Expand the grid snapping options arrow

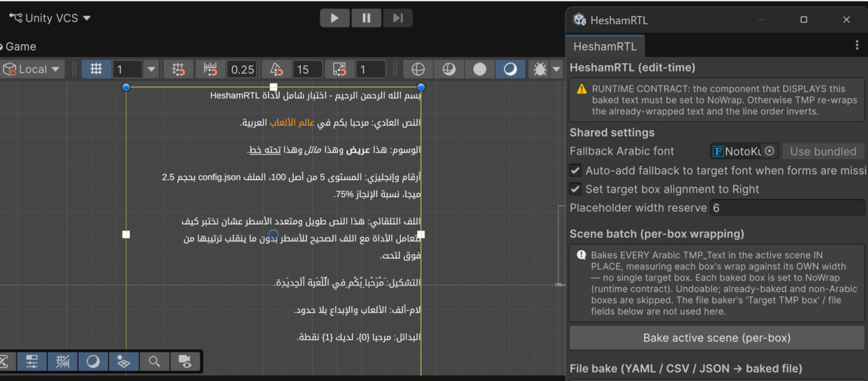(x=151, y=69)
